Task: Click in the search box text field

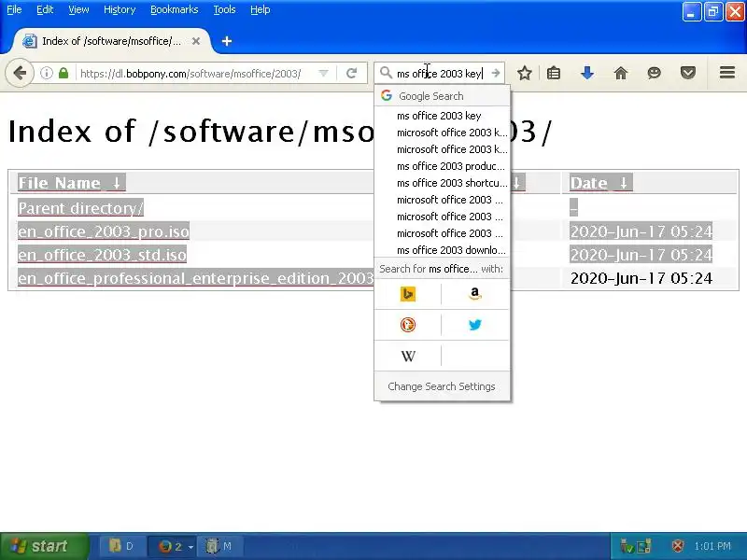Action: click(441, 74)
